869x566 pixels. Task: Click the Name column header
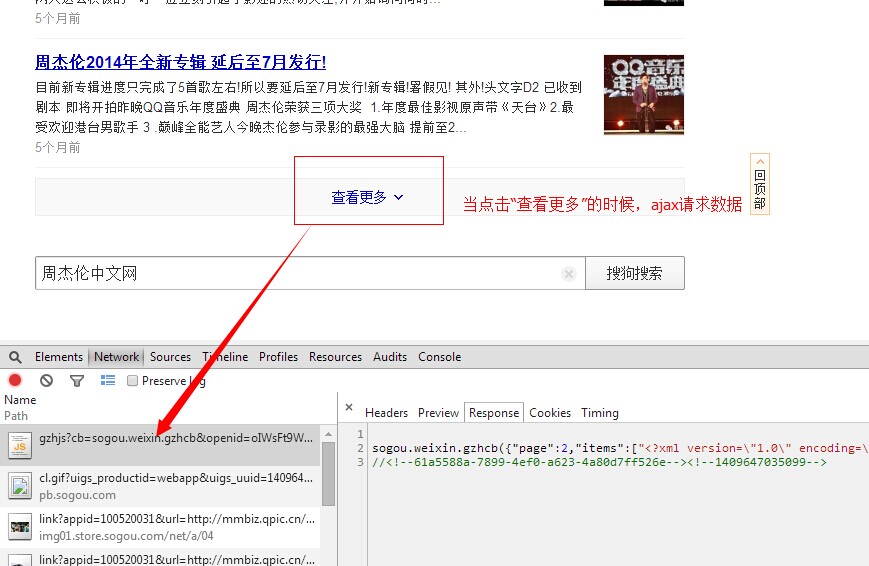(x=20, y=400)
